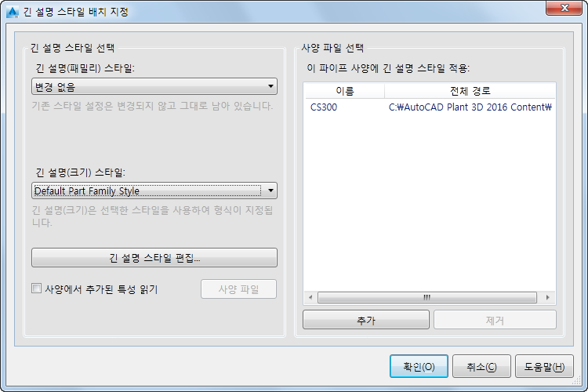Screen dimensions: 588x392
Task: Click the 제거 button
Action: (x=495, y=320)
